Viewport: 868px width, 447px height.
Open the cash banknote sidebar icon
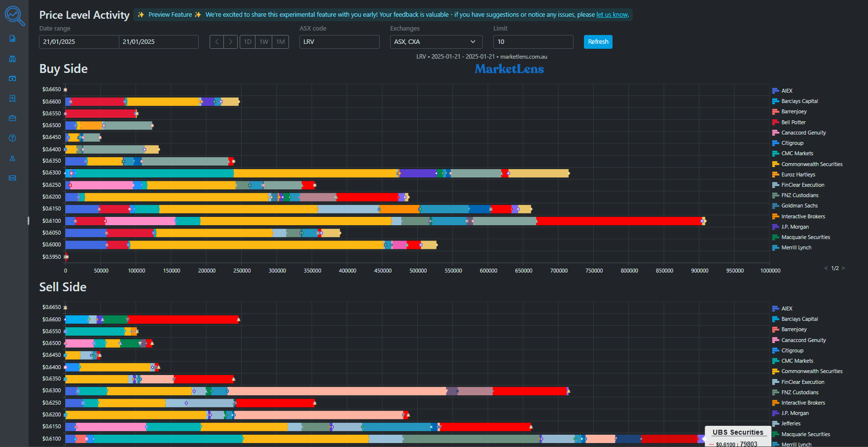[x=13, y=78]
